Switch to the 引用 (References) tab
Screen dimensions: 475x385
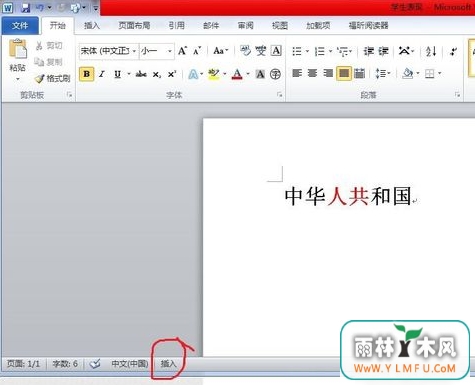coord(176,26)
